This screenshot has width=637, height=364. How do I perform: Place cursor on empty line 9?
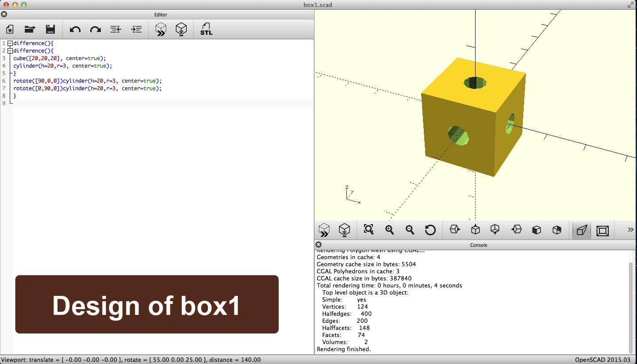pos(163,103)
